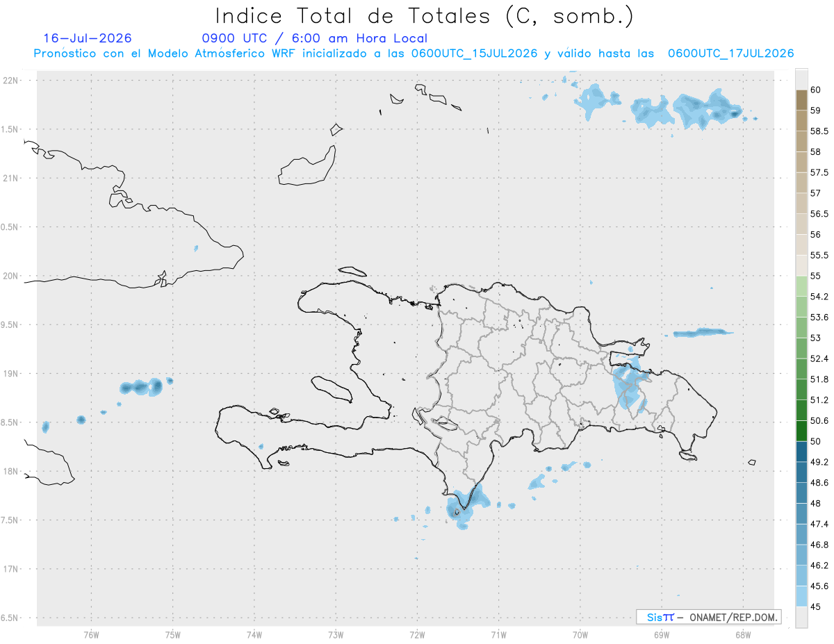The image size is (834, 644).
Task: Click the legend value "60"
Action: 815,90
